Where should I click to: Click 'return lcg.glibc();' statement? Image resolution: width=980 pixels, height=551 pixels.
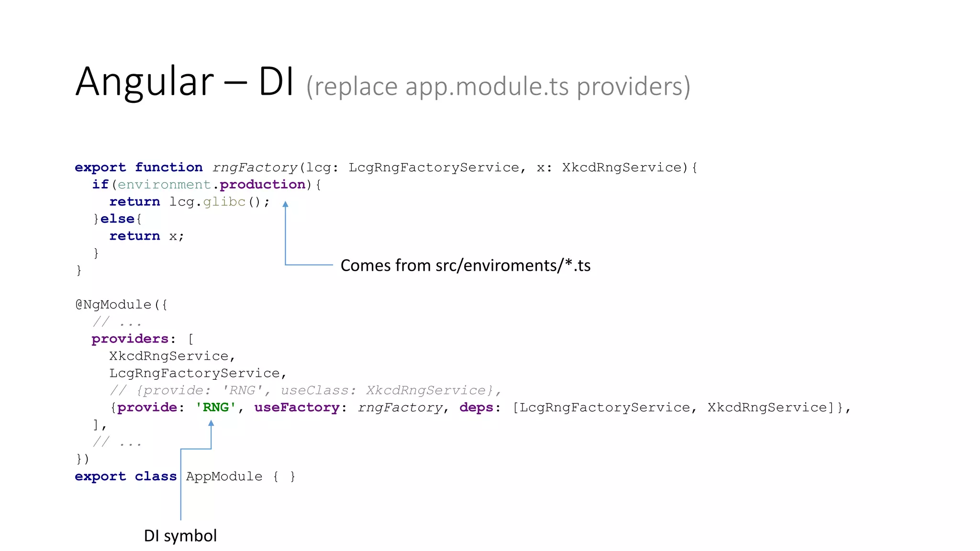coord(189,202)
